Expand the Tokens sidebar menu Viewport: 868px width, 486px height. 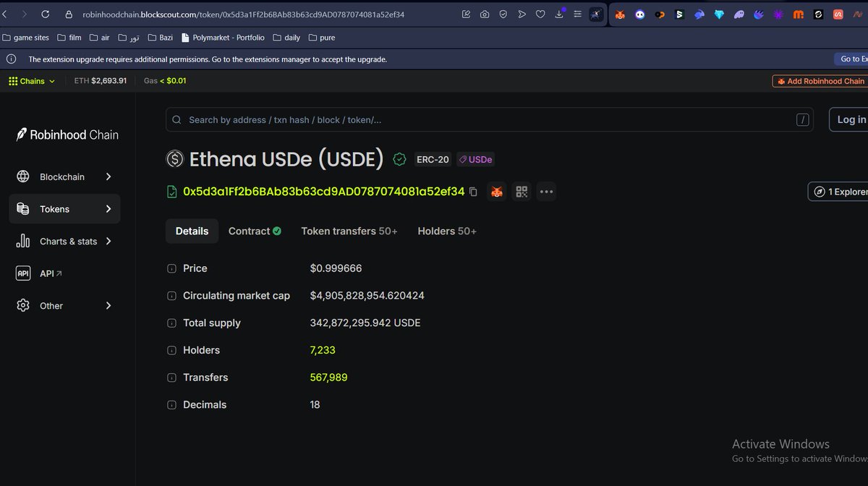64,209
